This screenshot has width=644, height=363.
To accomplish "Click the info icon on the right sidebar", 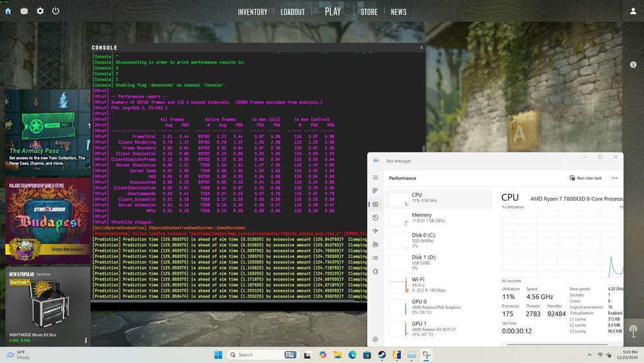I will pyautogui.click(x=633, y=64).
